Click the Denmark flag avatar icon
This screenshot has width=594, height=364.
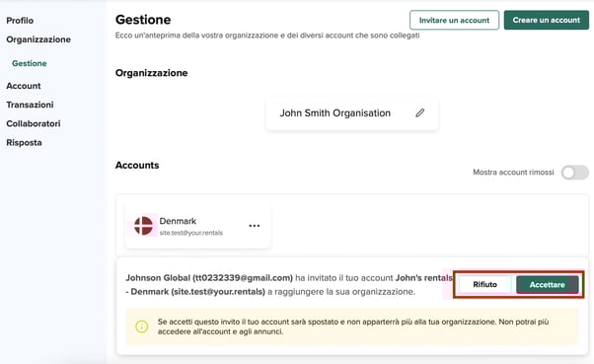point(144,226)
